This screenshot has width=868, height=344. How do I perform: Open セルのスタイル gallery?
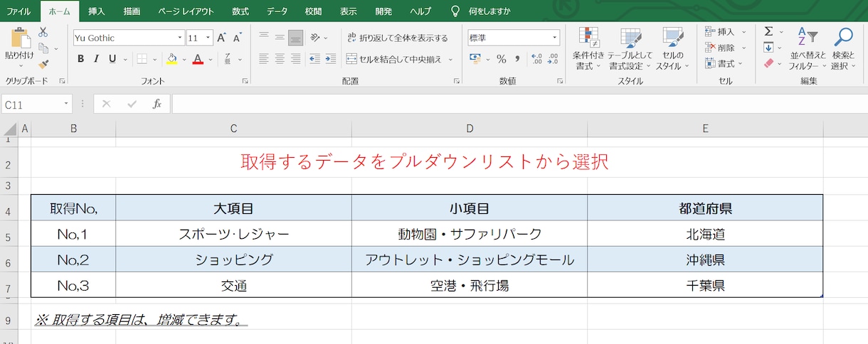coord(672,48)
